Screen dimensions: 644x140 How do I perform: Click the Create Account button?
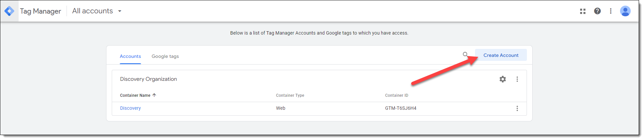coord(501,55)
